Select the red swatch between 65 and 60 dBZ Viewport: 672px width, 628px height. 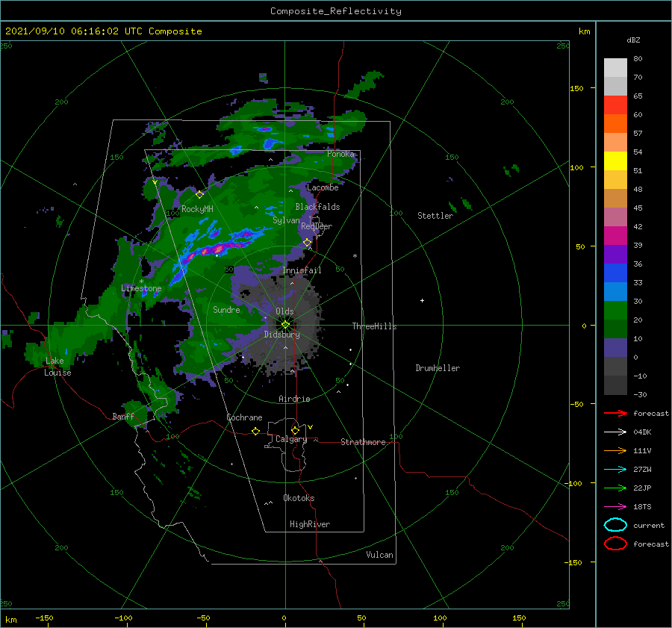pos(615,105)
